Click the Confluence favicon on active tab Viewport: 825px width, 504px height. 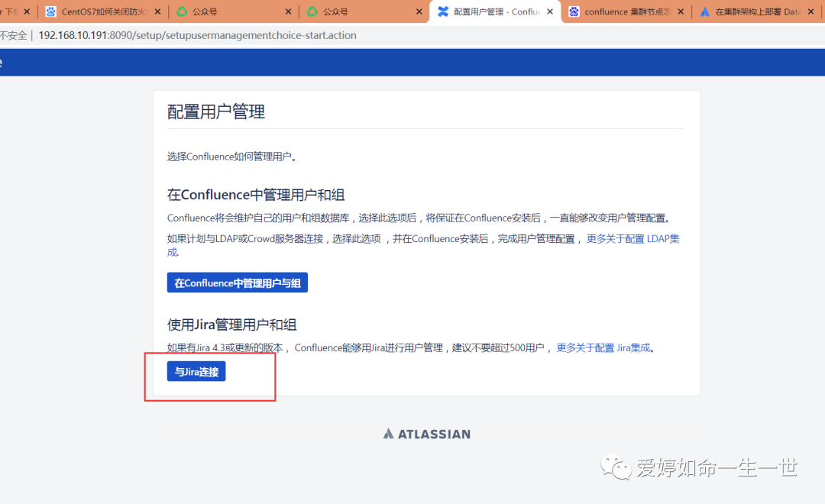(x=443, y=11)
